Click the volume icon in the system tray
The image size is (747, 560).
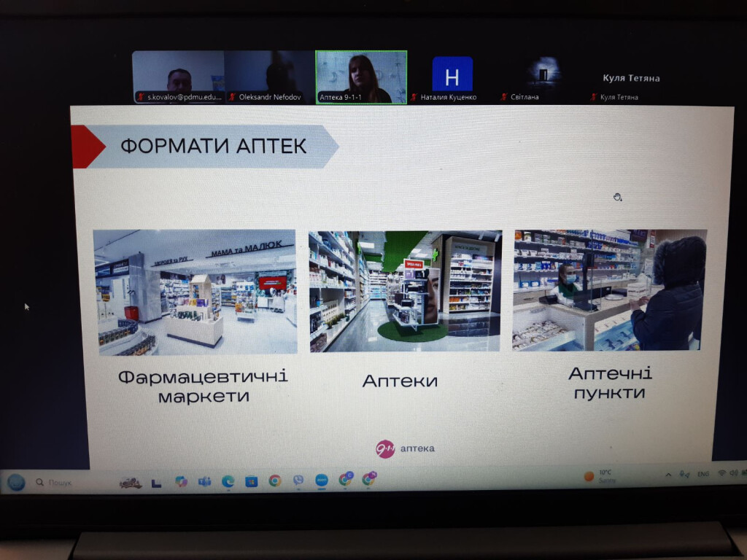734,474
